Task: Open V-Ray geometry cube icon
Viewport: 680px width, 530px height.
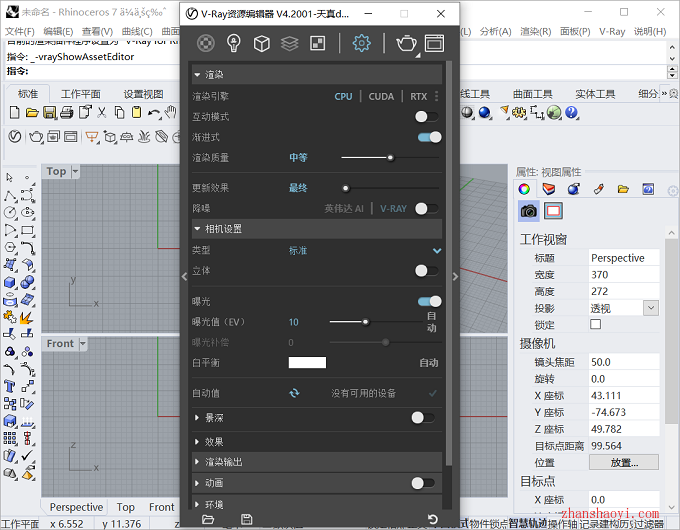Action: click(262, 43)
